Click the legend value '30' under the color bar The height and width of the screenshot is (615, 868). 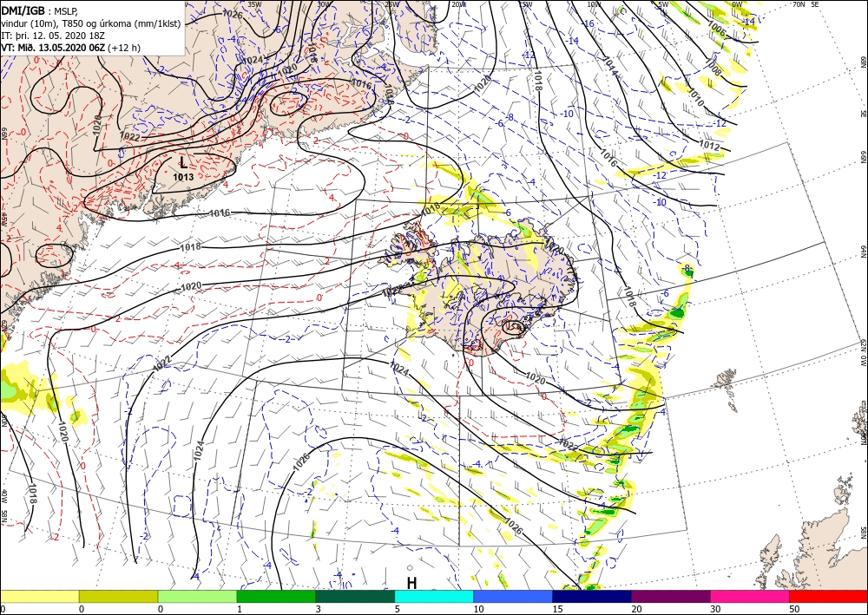[x=715, y=609]
